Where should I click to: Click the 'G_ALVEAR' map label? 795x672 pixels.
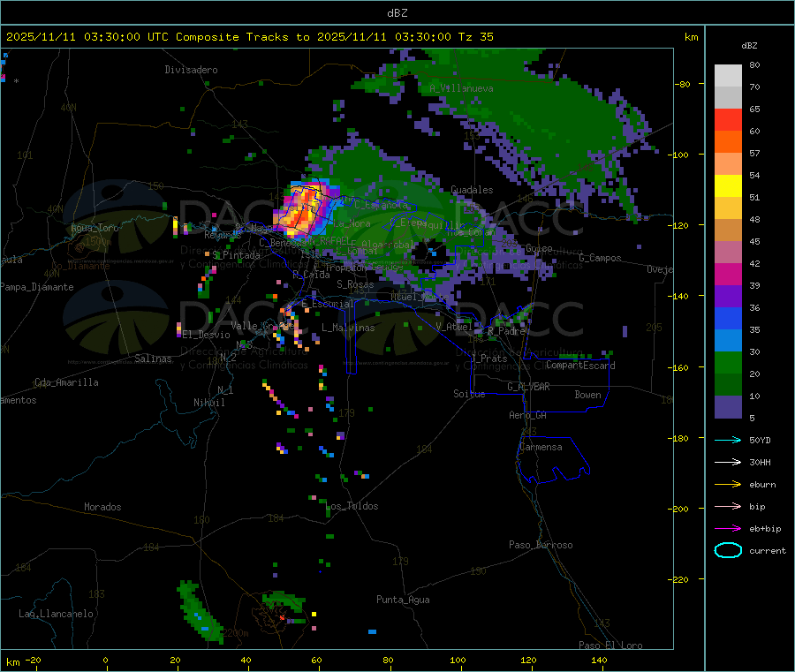[528, 387]
